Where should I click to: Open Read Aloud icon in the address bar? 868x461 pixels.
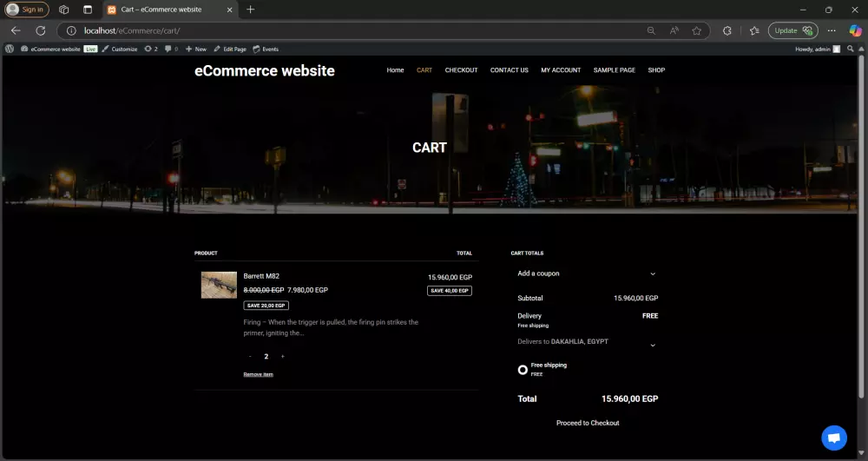(x=674, y=30)
